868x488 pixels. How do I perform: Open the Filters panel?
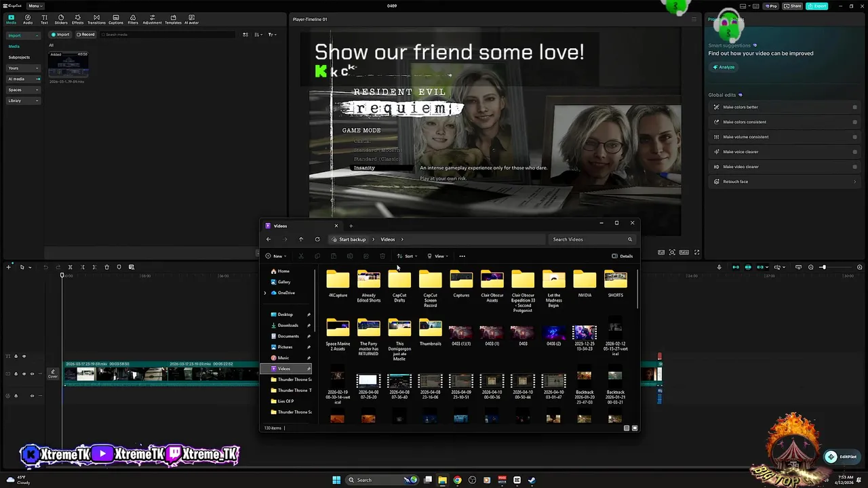133,19
